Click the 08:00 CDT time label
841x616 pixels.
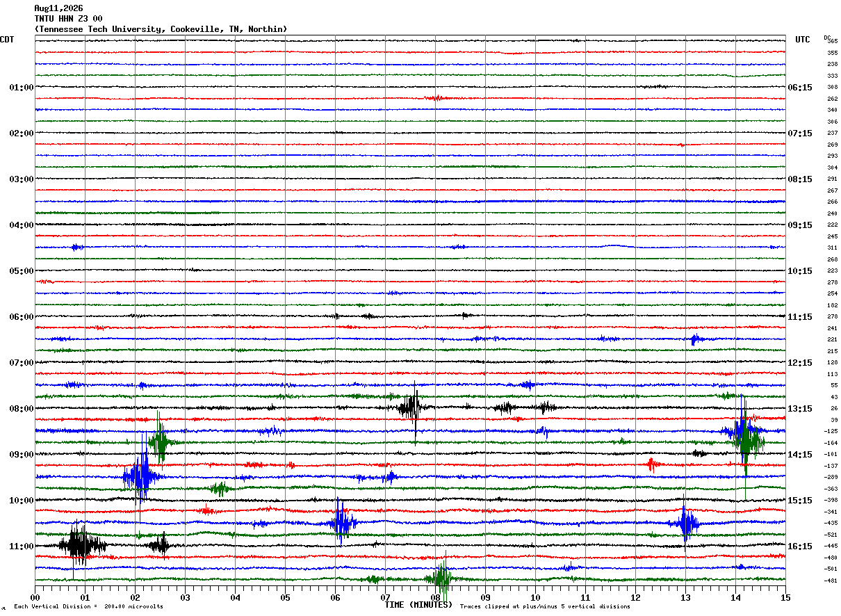pyautogui.click(x=22, y=408)
